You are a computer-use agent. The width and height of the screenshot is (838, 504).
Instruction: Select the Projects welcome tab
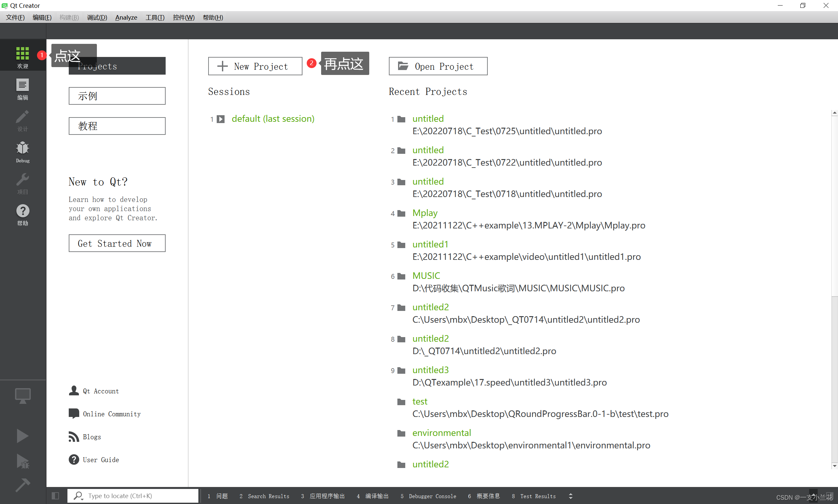(x=117, y=66)
